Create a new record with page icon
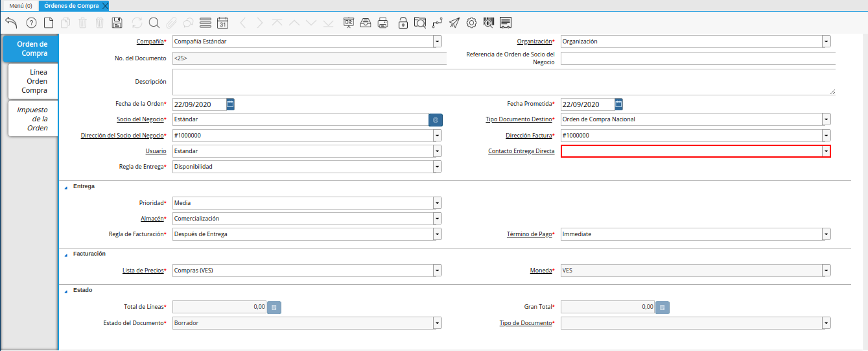This screenshot has height=351, width=868. [x=49, y=23]
